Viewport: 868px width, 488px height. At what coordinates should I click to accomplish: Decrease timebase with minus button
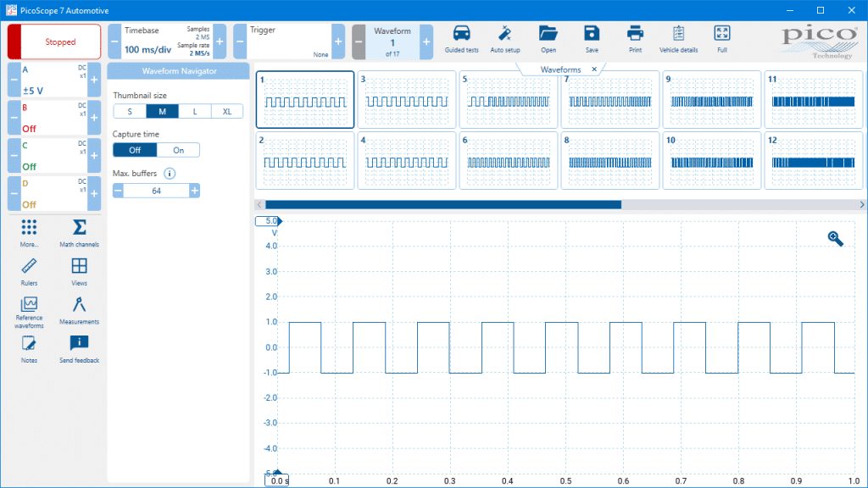click(114, 42)
